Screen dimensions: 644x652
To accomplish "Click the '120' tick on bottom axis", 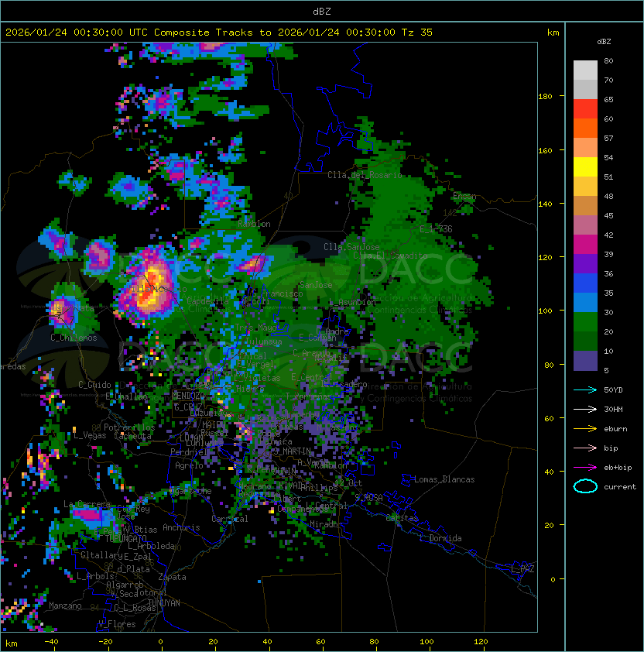I will [x=481, y=642].
